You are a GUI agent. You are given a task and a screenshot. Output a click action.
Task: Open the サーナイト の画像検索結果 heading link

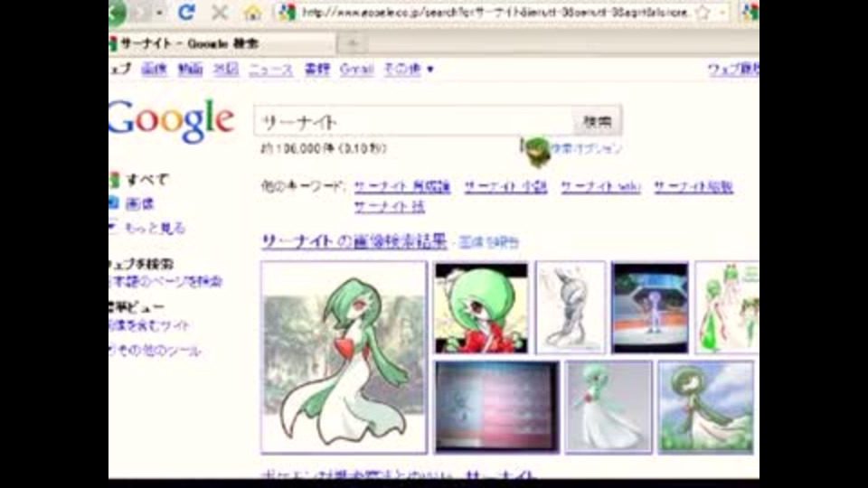354,241
